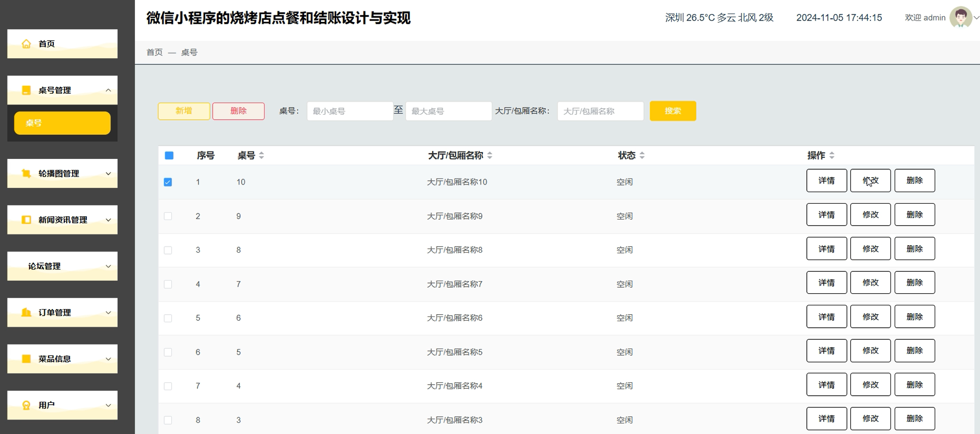The width and height of the screenshot is (980, 434).
Task: Click 修改 for row 大厅/包厢名称9
Action: 870,214
